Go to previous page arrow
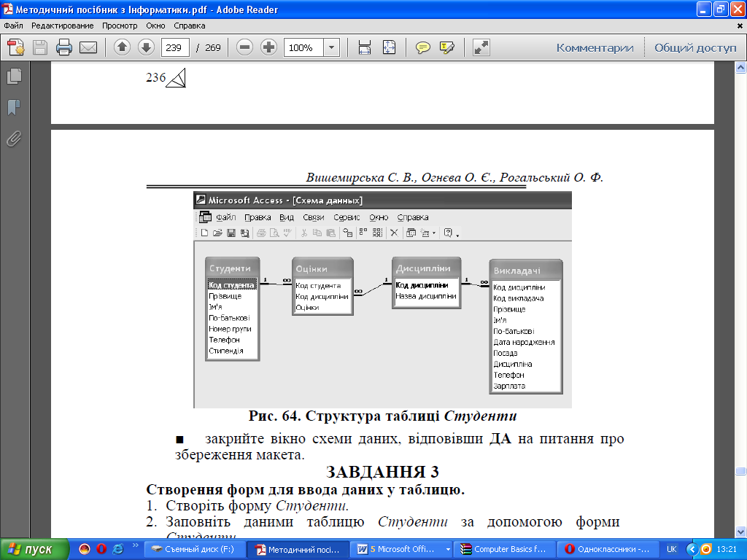The height and width of the screenshot is (560, 747). pyautogui.click(x=122, y=47)
